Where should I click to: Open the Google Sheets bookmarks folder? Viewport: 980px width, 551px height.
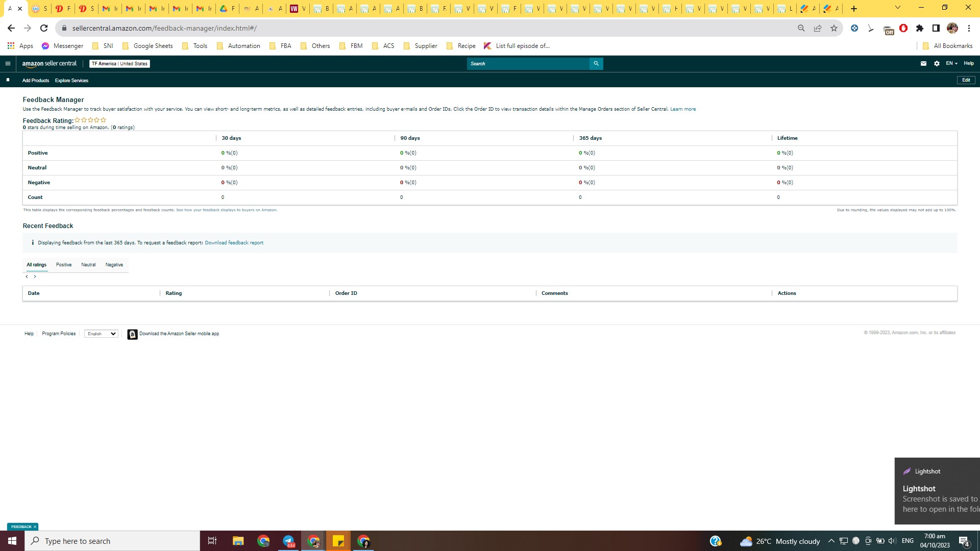(148, 46)
